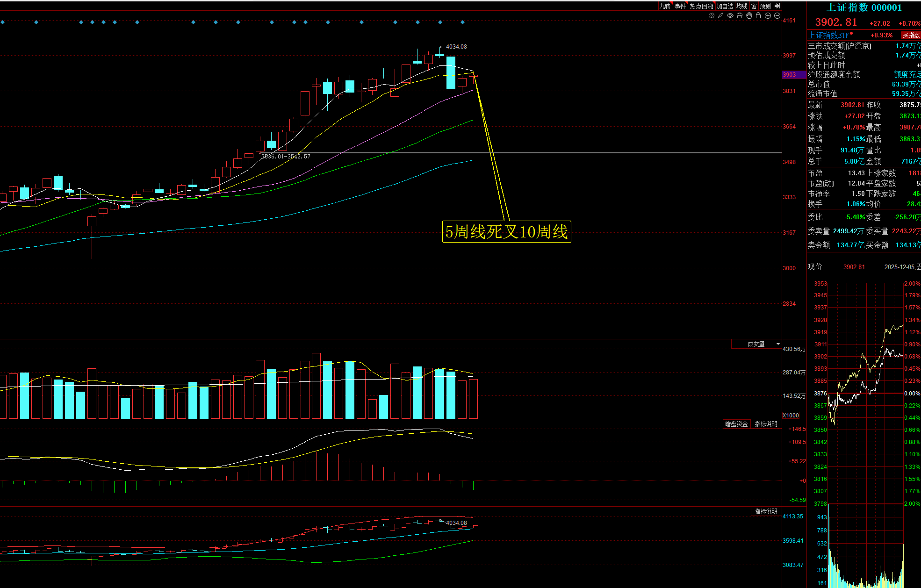Open the 九转 indicator tab
921x588 pixels.
tap(664, 6)
